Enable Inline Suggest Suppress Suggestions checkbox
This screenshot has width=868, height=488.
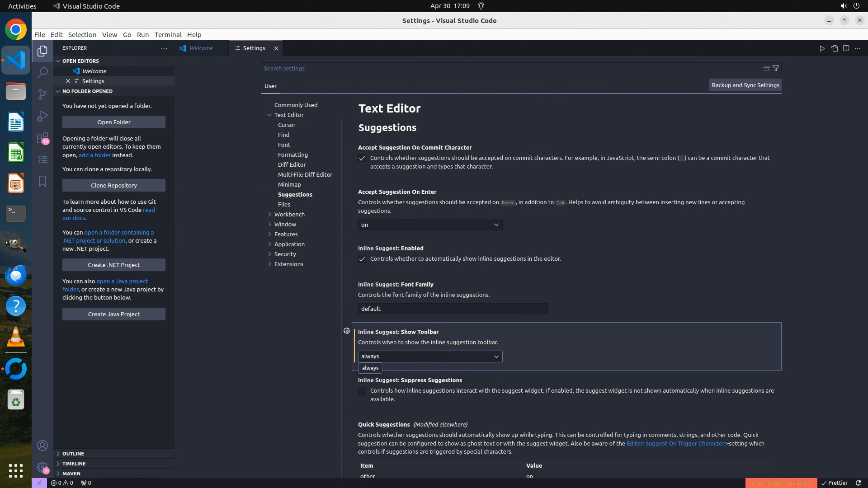point(362,391)
